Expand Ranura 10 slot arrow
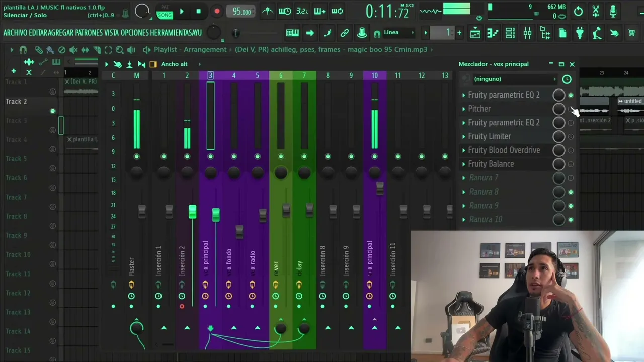The image size is (644, 362). 464,219
